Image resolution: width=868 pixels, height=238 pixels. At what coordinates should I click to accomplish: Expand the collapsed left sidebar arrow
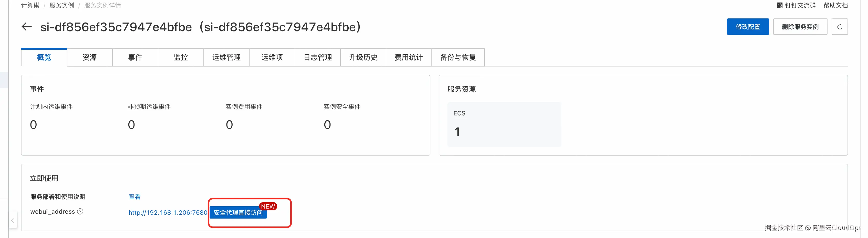(x=13, y=220)
